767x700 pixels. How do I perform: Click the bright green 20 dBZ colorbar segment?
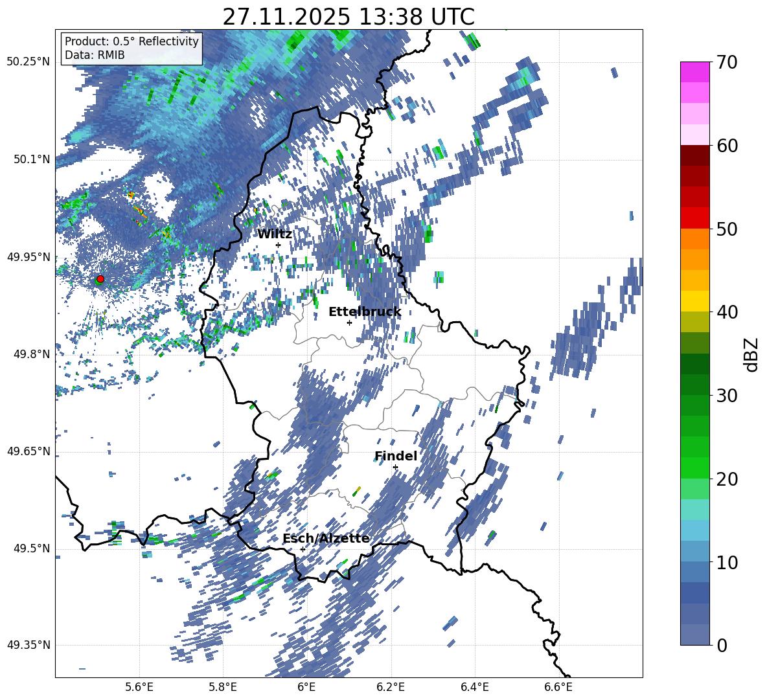coord(694,468)
